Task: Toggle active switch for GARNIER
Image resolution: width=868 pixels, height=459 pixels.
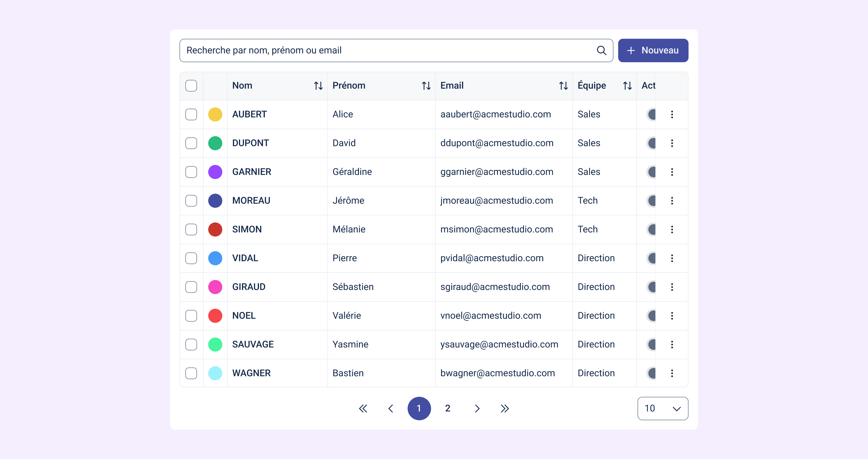Action: tap(651, 172)
